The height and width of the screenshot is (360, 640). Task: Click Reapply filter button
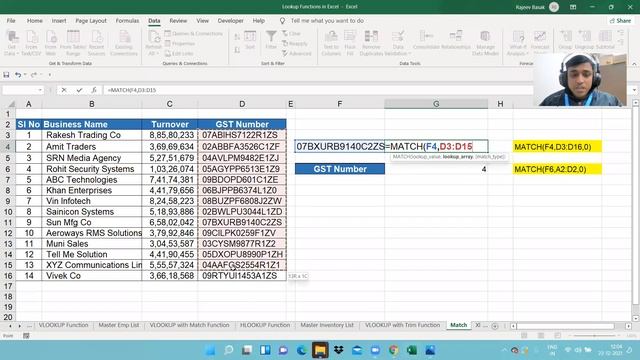click(x=295, y=44)
